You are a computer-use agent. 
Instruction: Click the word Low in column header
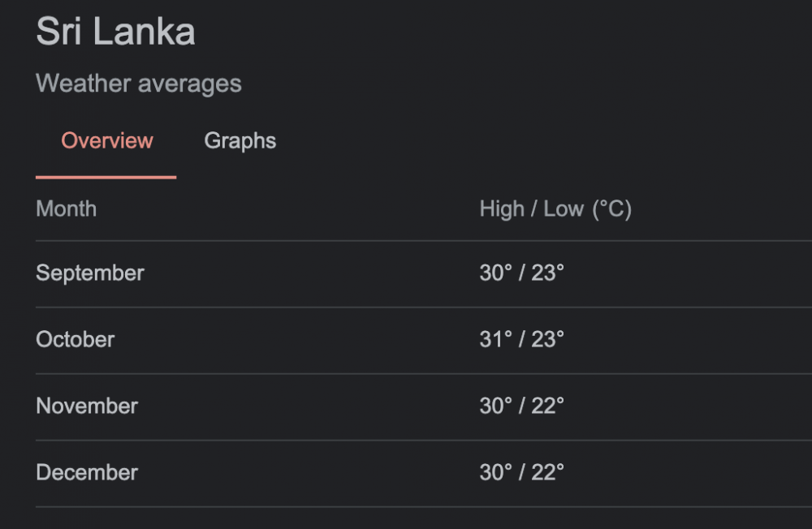click(x=564, y=209)
